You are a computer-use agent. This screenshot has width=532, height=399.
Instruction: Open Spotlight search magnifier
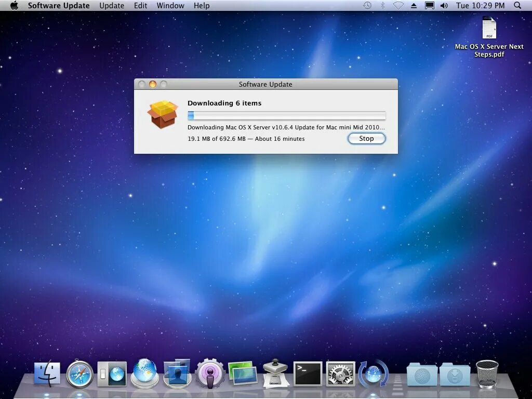coord(517,5)
